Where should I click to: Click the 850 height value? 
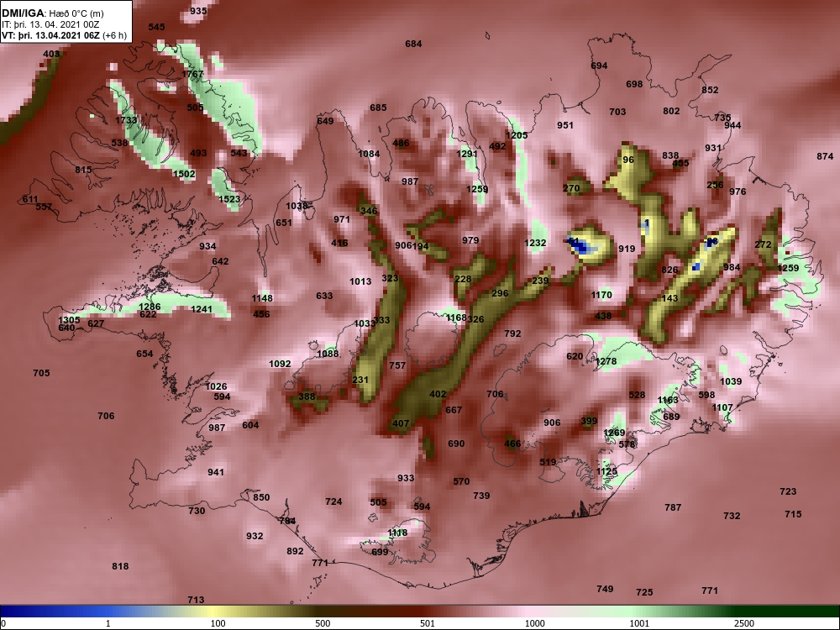[261, 496]
